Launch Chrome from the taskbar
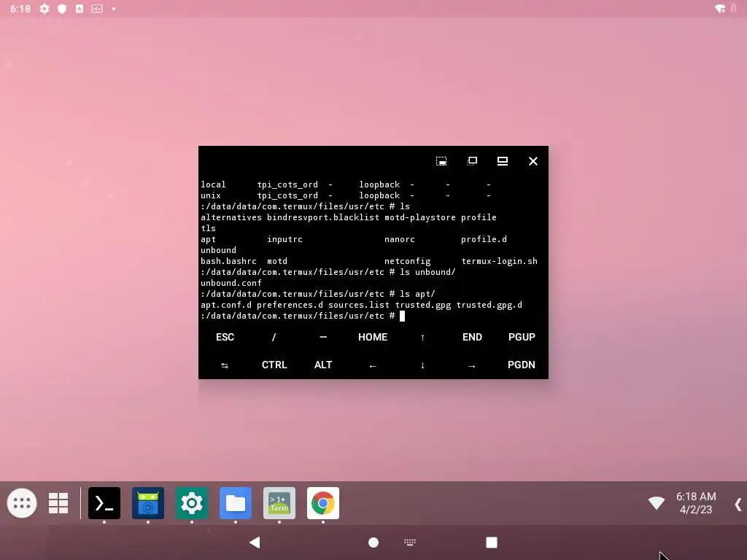747x560 pixels. tap(323, 503)
